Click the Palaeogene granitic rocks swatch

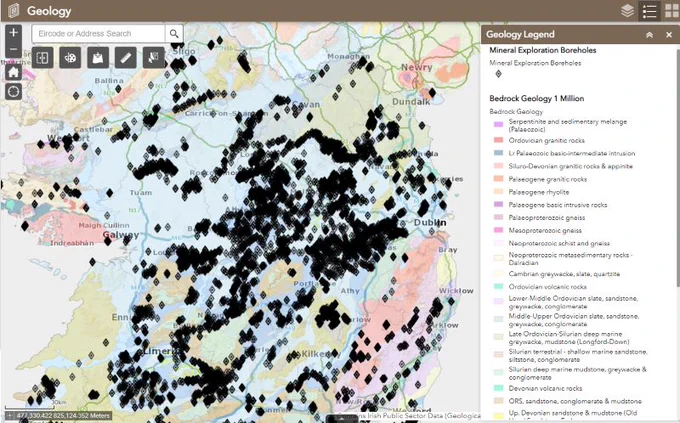[x=498, y=179]
